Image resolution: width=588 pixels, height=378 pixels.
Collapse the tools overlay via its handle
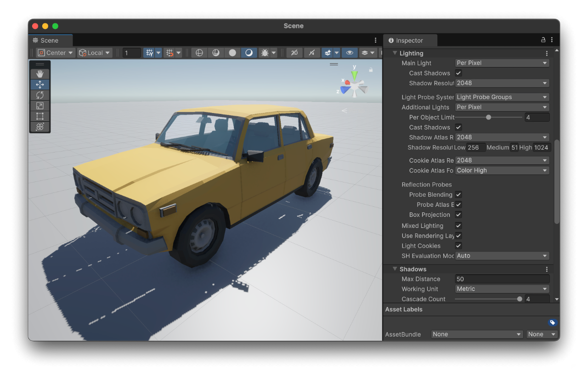pyautogui.click(x=40, y=64)
